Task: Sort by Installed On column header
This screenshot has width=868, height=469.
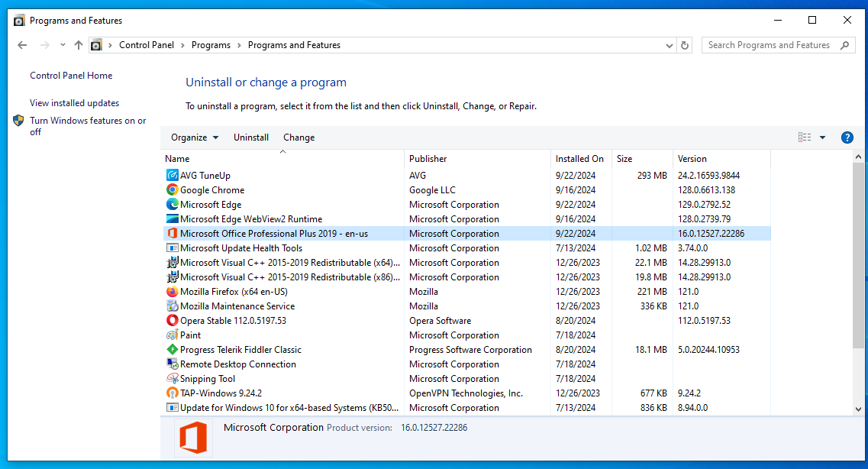Action: pyautogui.click(x=581, y=158)
